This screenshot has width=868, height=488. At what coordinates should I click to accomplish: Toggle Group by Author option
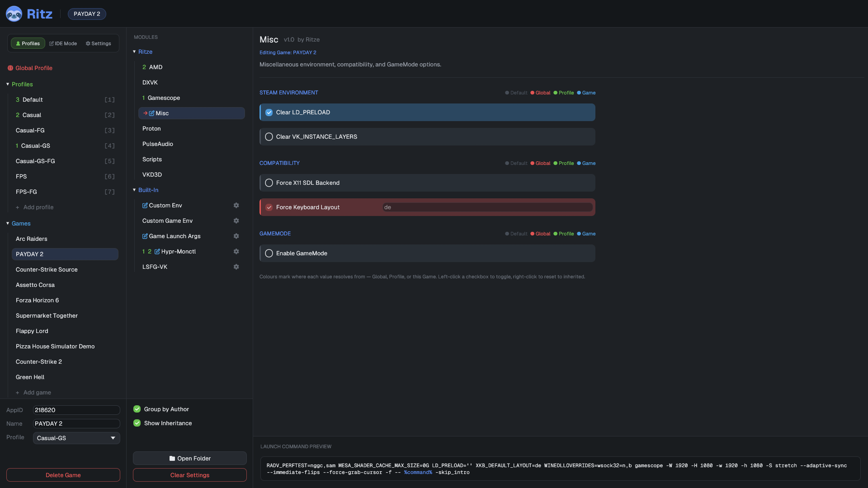[137, 409]
